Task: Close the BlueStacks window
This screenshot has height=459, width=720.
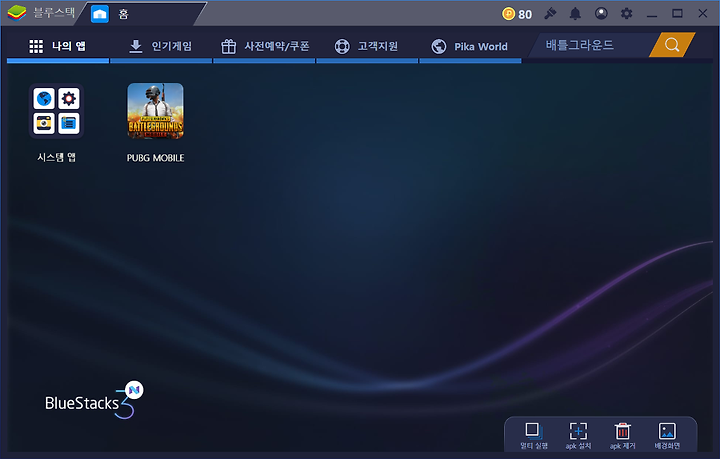Action: click(703, 14)
